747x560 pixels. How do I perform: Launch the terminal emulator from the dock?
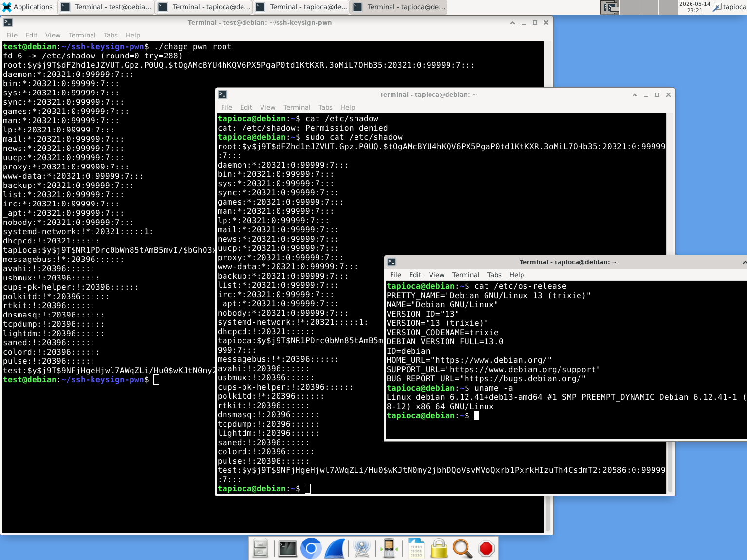(x=287, y=548)
